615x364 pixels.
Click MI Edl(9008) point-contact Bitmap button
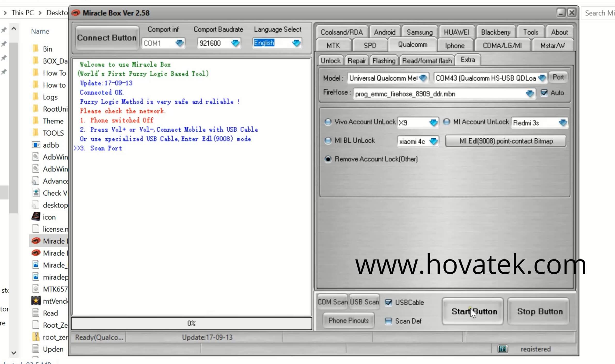[x=506, y=141]
